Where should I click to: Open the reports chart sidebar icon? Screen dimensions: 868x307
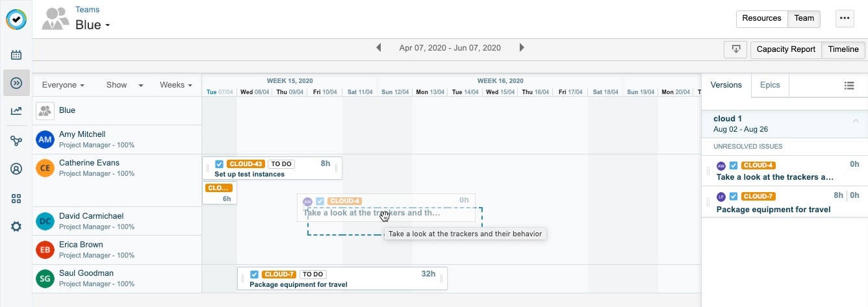click(x=16, y=112)
